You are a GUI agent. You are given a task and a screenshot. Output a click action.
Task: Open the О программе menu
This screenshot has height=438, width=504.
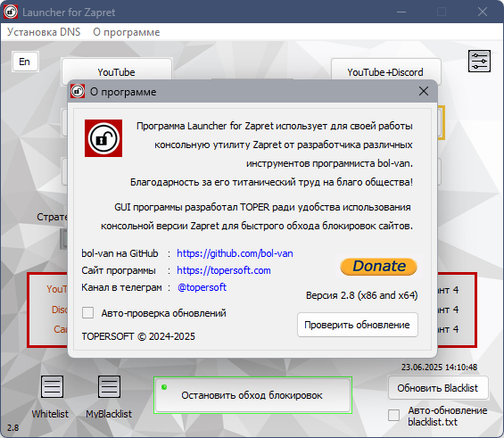[x=127, y=32]
